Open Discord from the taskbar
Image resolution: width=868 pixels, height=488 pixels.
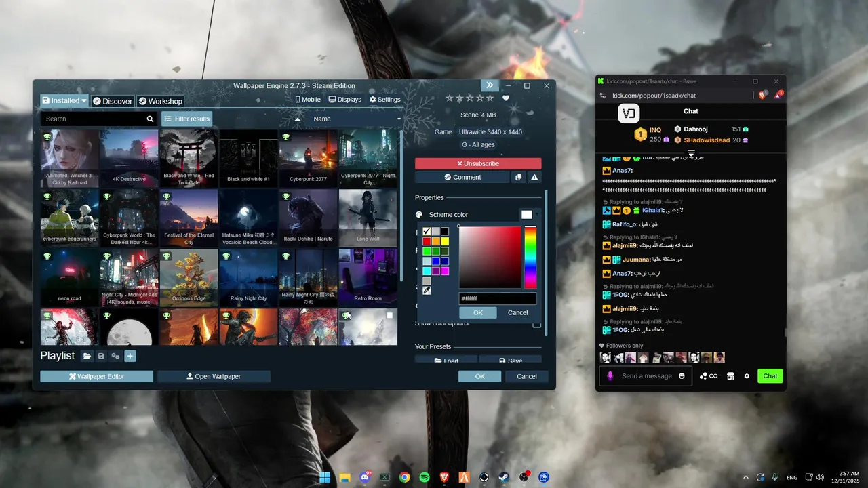click(365, 477)
